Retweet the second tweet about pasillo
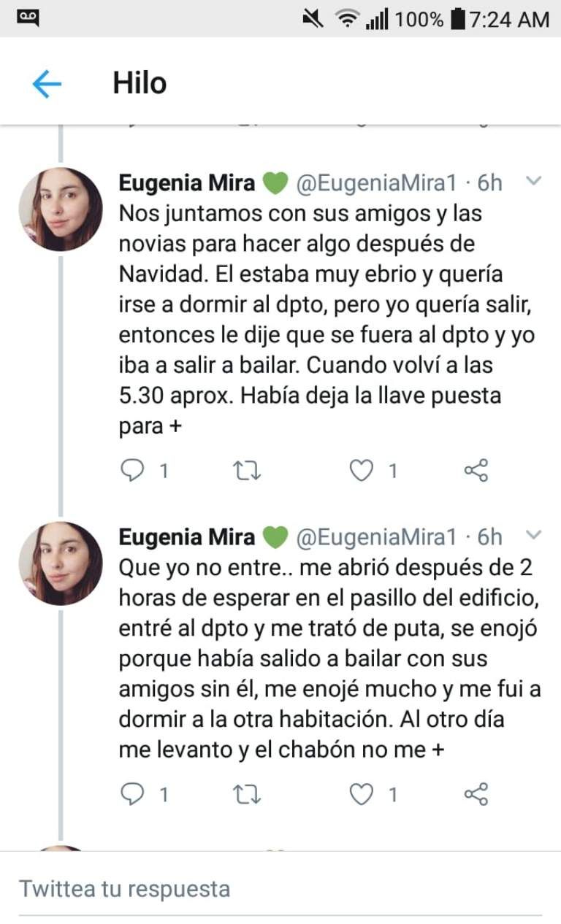 pyautogui.click(x=247, y=794)
